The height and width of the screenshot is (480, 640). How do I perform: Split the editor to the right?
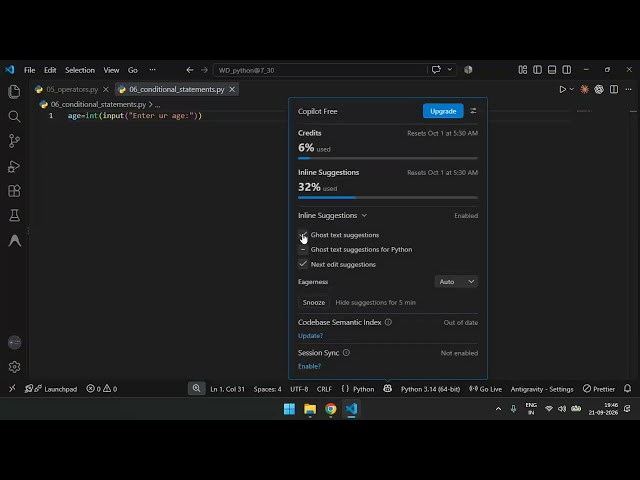(614, 89)
